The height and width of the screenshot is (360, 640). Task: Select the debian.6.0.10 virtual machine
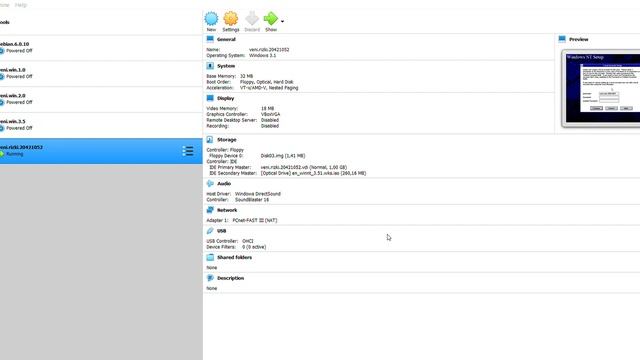pos(101,47)
